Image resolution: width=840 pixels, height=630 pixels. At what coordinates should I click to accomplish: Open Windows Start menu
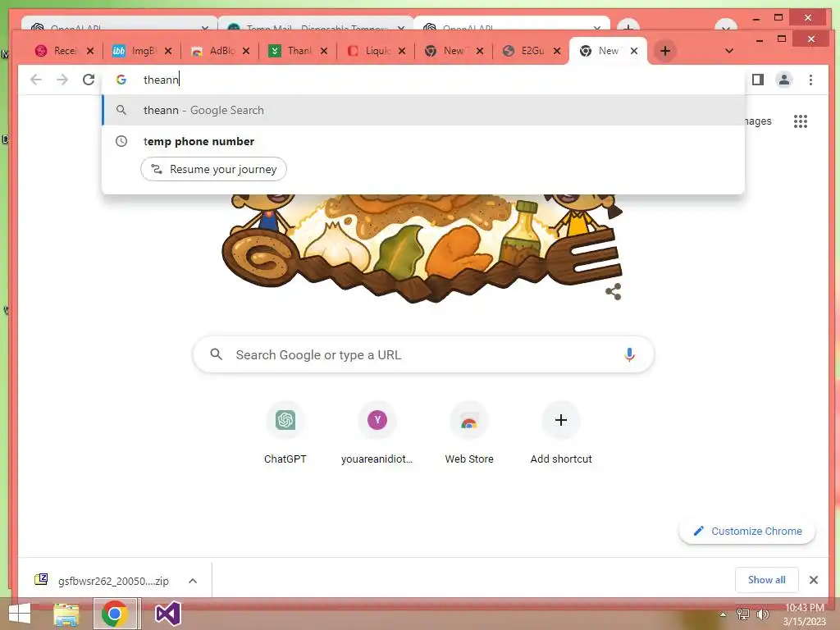(20, 614)
